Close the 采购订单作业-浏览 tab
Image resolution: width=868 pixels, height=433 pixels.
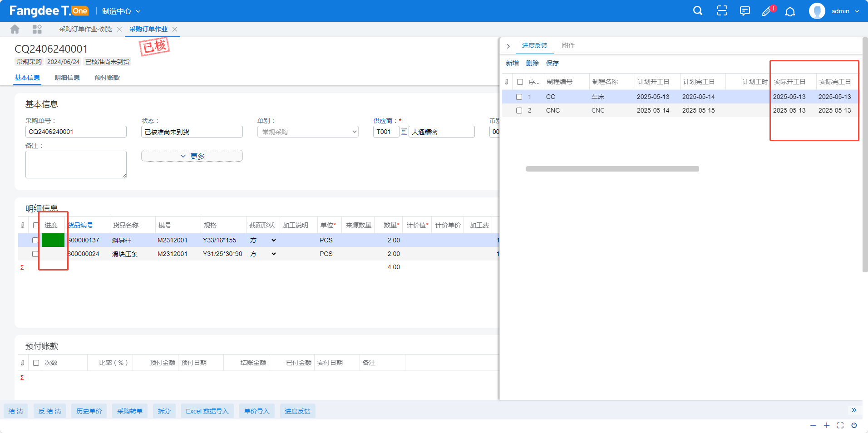tap(119, 29)
